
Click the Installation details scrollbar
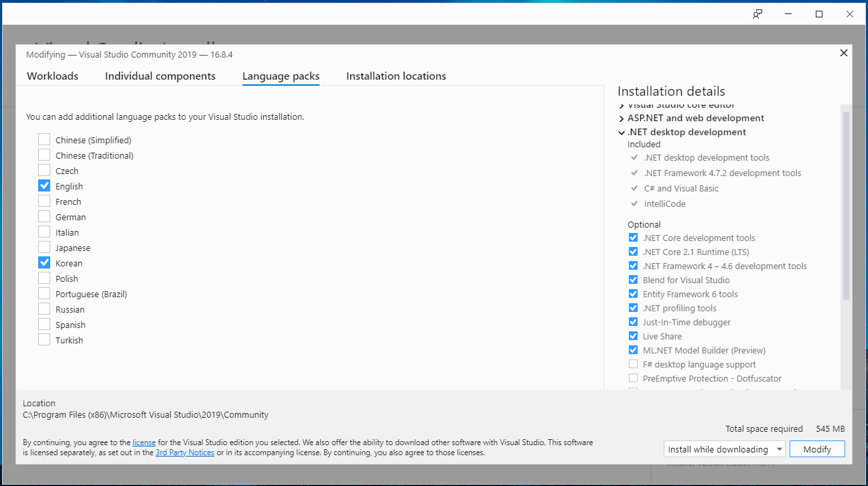click(x=846, y=206)
